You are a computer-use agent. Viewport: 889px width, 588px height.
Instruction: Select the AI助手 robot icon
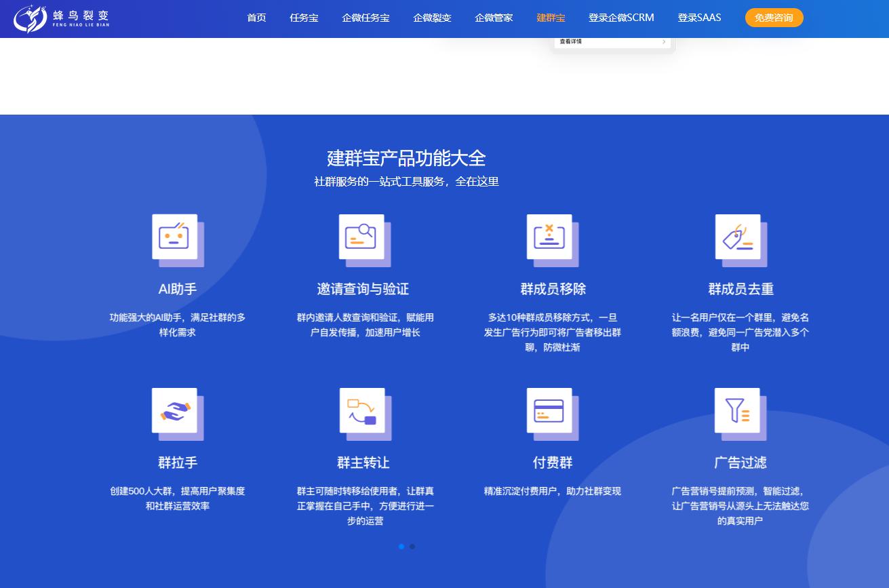(176, 238)
